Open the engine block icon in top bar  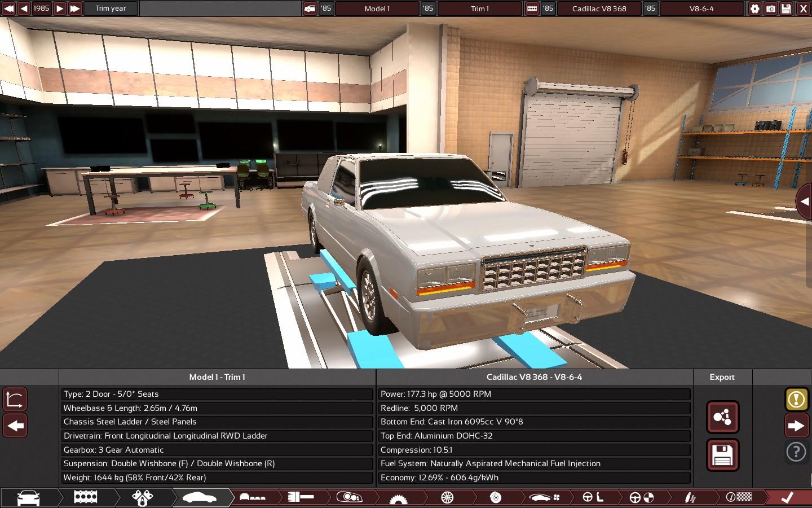pos(532,8)
